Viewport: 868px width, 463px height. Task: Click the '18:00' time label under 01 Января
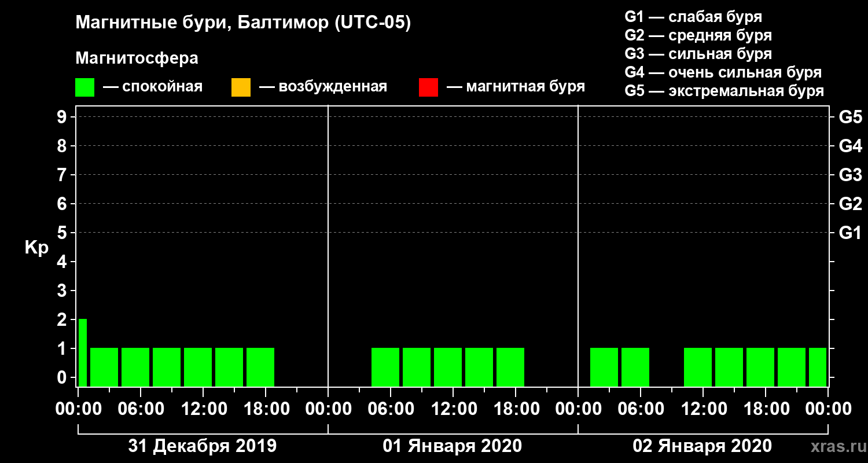click(516, 409)
